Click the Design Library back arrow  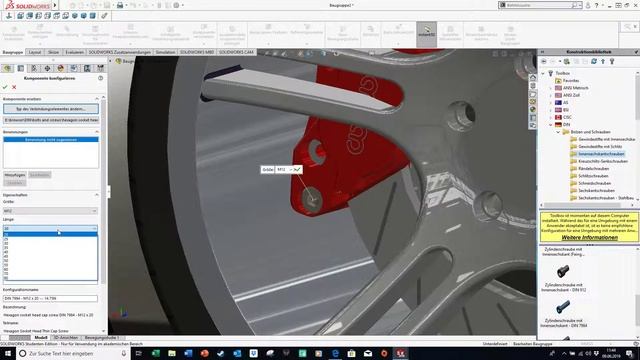point(544,61)
